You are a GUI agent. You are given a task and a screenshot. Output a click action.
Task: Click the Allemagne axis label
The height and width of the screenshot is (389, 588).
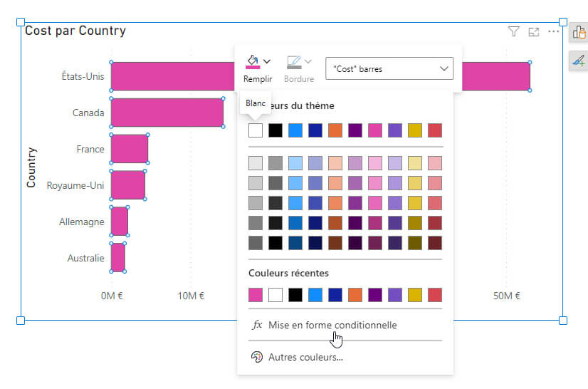pyautogui.click(x=82, y=222)
